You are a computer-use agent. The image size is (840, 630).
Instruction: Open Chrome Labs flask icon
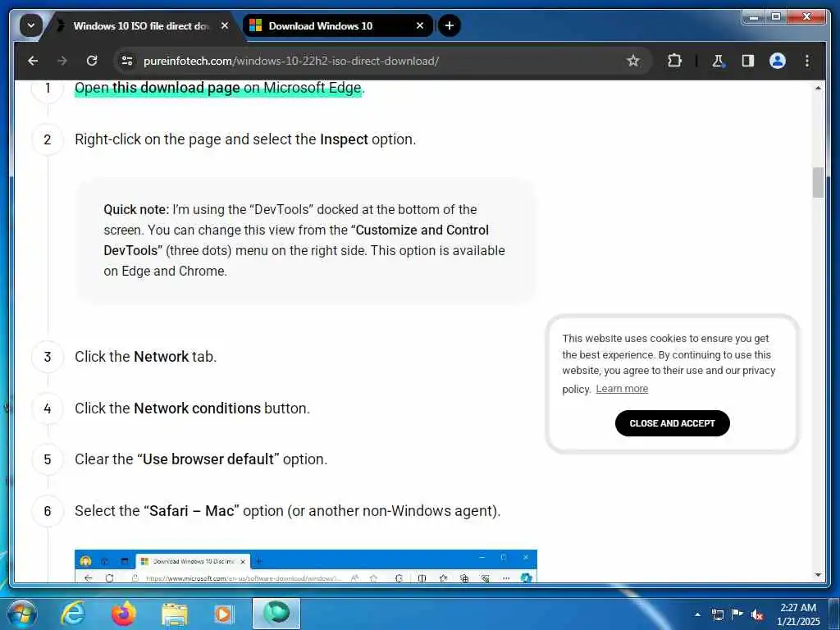[x=719, y=61]
